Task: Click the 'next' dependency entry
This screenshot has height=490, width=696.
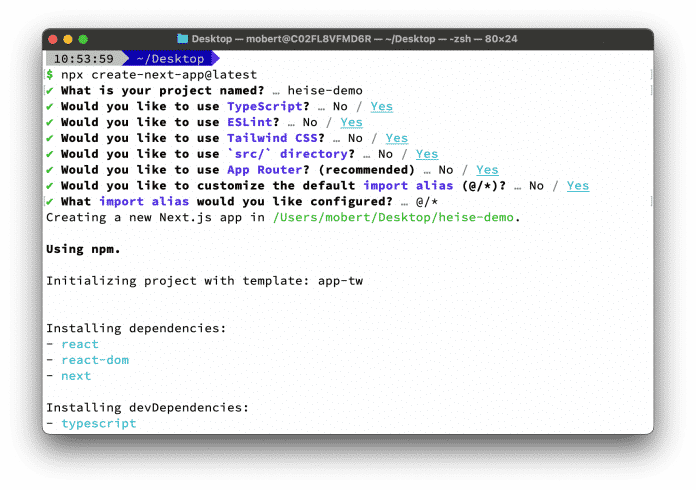Action: [76, 376]
